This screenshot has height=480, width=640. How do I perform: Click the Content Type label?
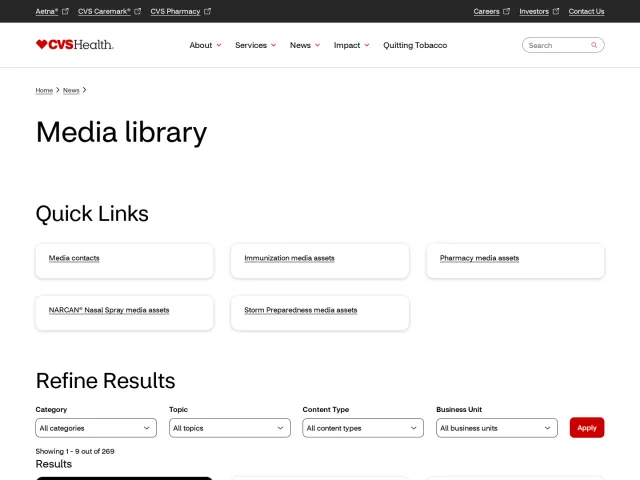point(326,409)
